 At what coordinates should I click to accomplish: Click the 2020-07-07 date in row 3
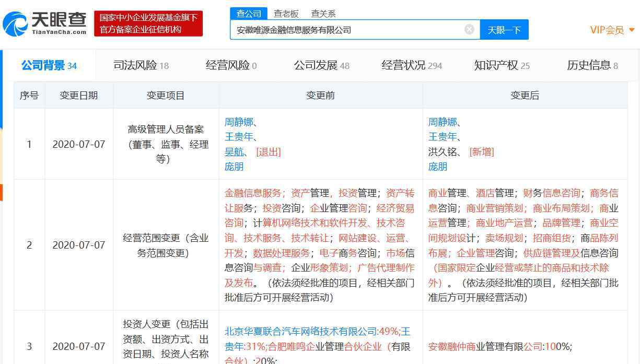point(79,346)
